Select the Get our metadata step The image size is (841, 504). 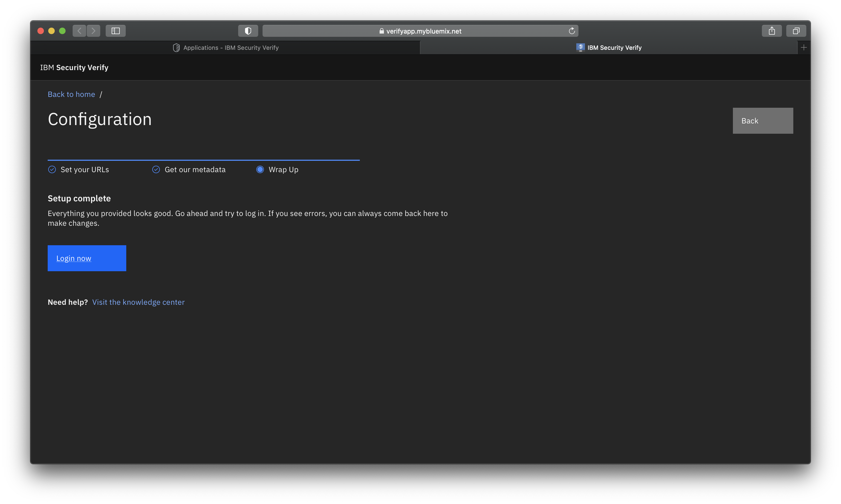[195, 169]
